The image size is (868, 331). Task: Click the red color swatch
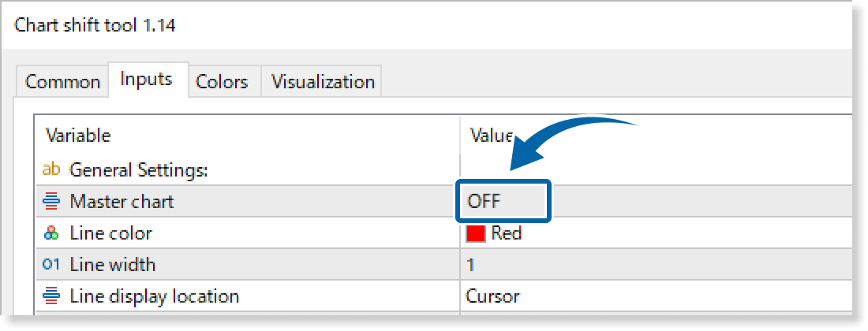476,233
